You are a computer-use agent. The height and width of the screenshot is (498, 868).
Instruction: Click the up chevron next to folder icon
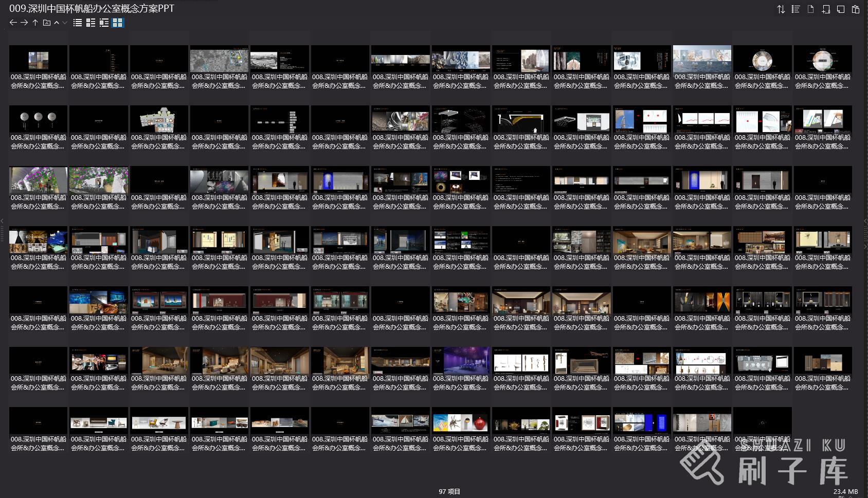[x=57, y=23]
